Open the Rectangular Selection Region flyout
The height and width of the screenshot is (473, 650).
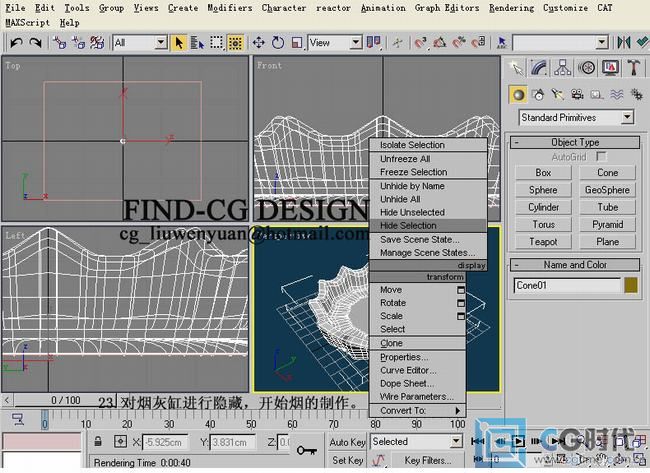pyautogui.click(x=216, y=43)
